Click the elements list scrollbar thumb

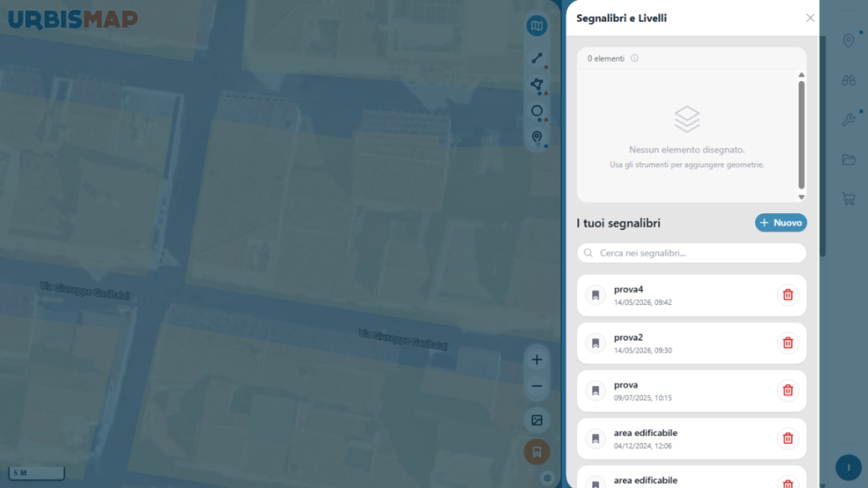click(x=801, y=135)
